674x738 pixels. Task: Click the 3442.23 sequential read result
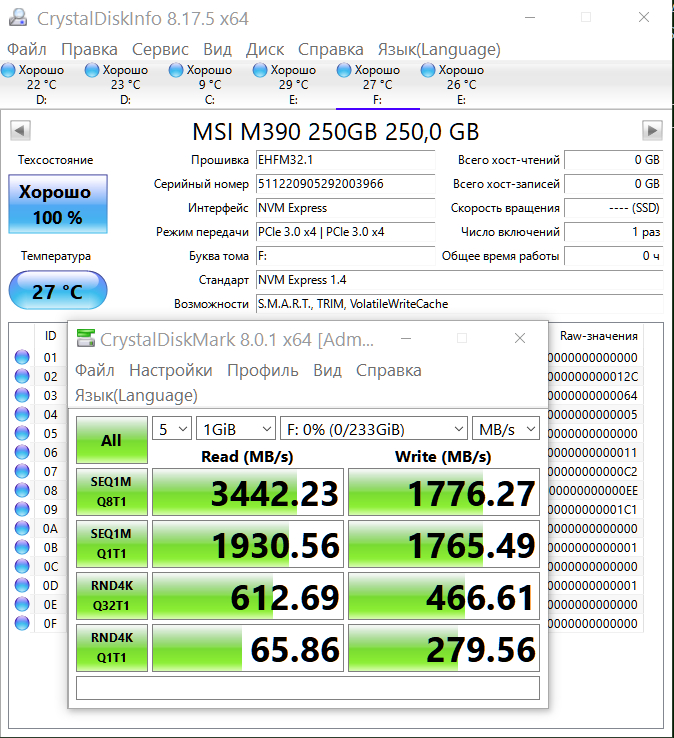(x=248, y=492)
